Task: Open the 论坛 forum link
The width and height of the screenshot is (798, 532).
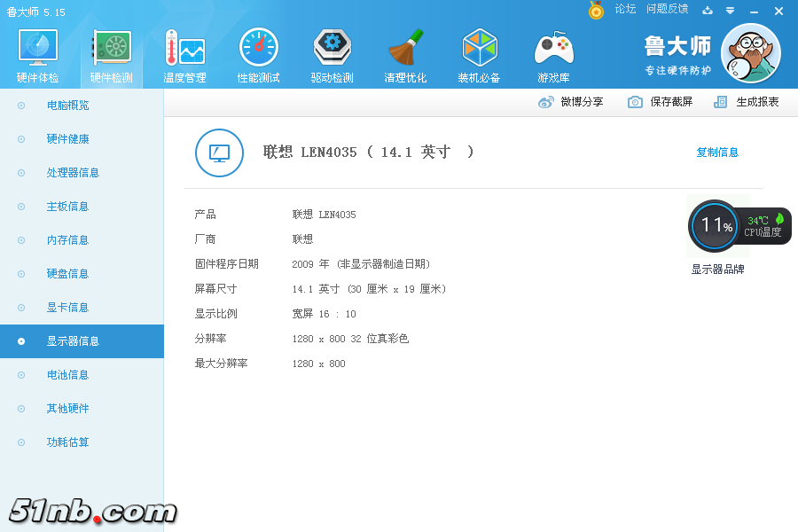Action: tap(625, 9)
